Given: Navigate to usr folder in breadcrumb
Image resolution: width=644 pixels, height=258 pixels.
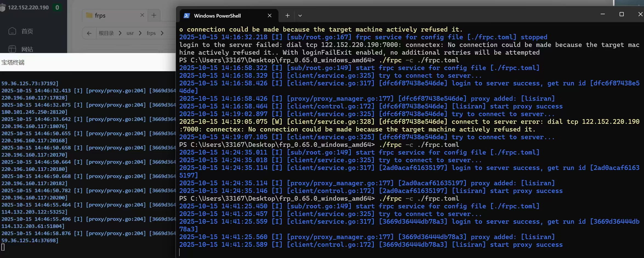Looking at the screenshot, I should pyautogui.click(x=130, y=33).
